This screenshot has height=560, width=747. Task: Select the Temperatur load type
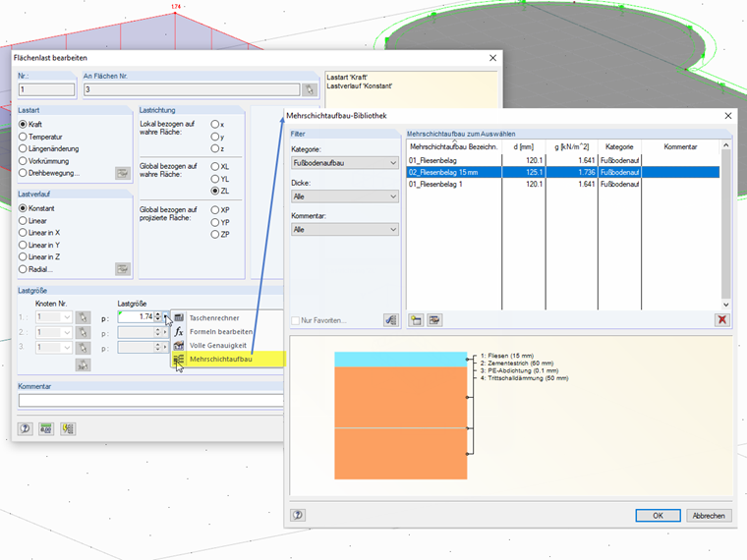coord(23,137)
